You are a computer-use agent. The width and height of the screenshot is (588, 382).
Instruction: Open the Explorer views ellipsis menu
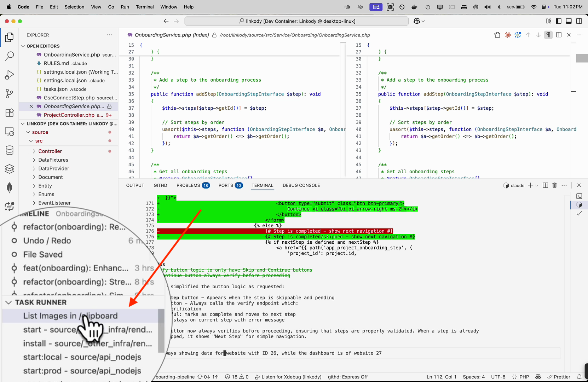pyautogui.click(x=109, y=35)
